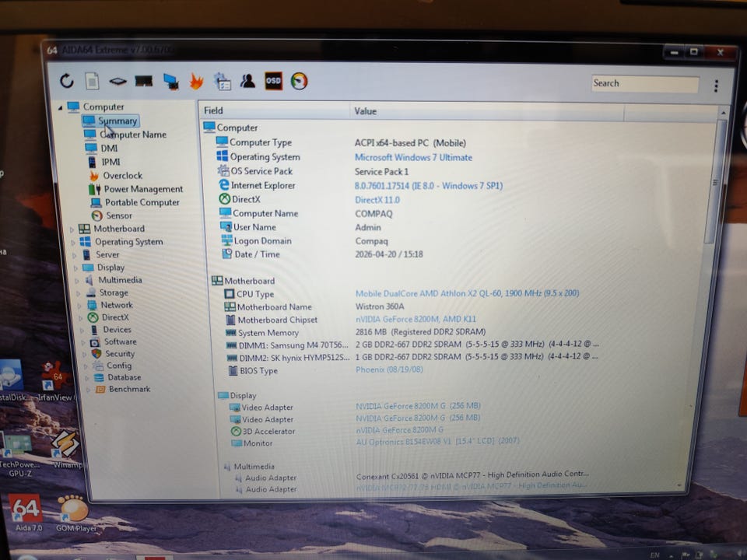Collapse the Computer tree node
The width and height of the screenshot is (747, 560).
pos(60,107)
